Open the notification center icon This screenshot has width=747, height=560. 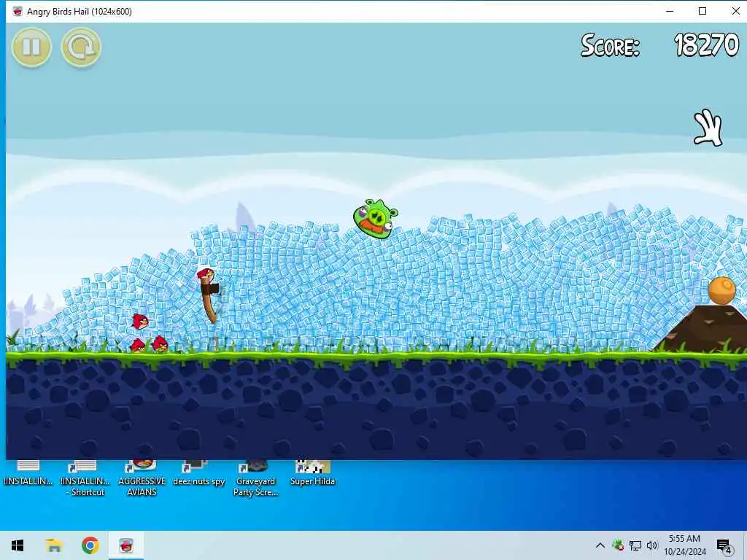pyautogui.click(x=724, y=545)
